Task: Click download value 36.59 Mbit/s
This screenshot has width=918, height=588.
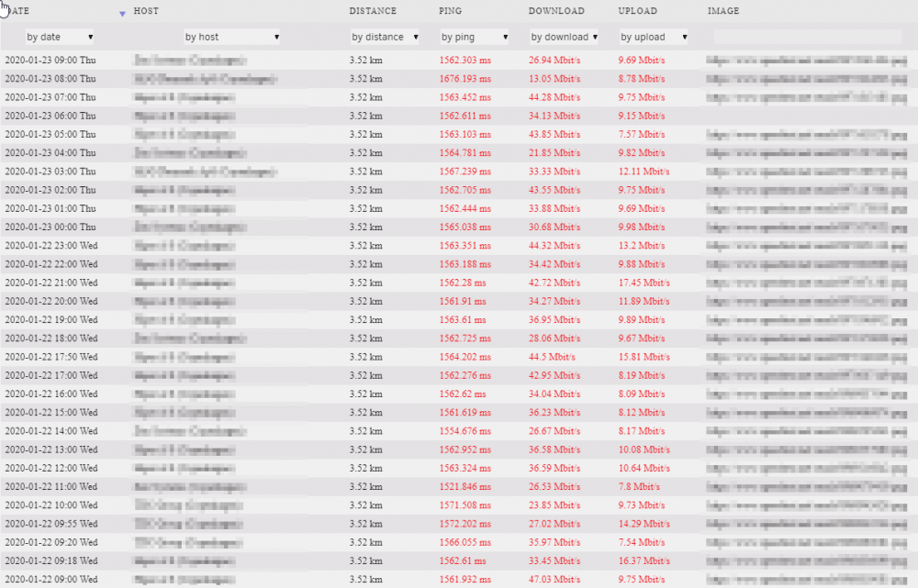Action: pyautogui.click(x=554, y=468)
